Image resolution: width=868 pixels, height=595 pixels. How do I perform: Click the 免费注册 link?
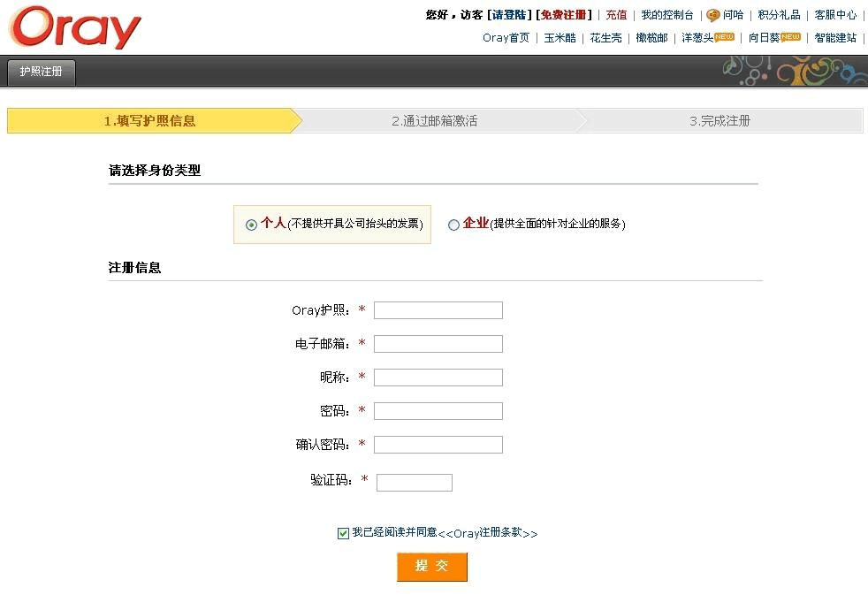[x=563, y=15]
